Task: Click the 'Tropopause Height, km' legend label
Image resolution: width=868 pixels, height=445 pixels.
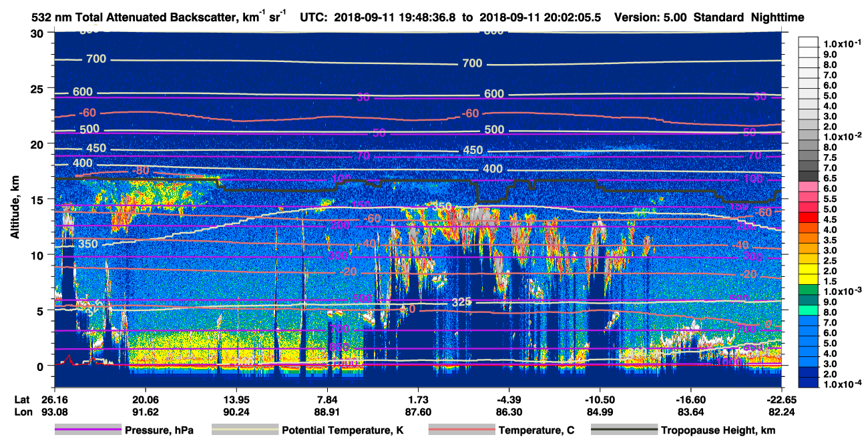Action: 718,430
